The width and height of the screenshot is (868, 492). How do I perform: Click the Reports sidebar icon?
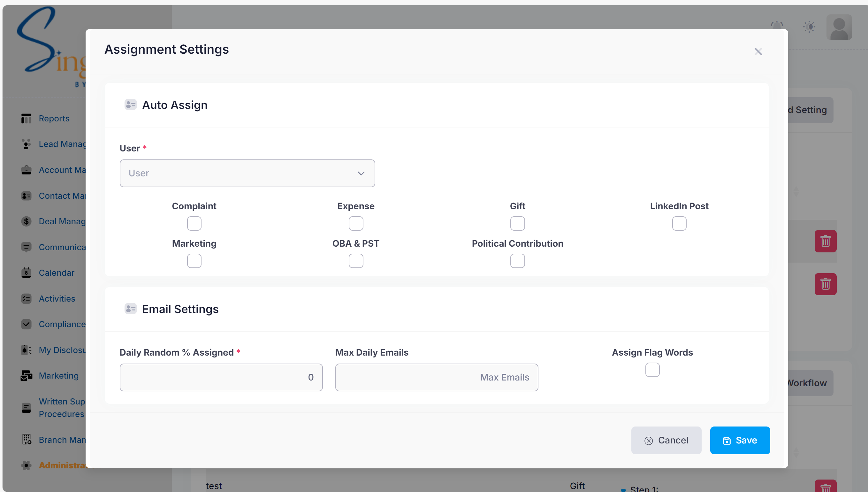click(26, 119)
